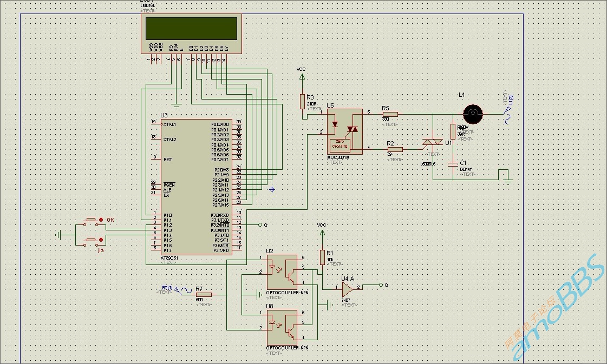The width and height of the screenshot is (607, 364).
Task: Select the ground symbol left of the push buttons
Action: pos(59,235)
